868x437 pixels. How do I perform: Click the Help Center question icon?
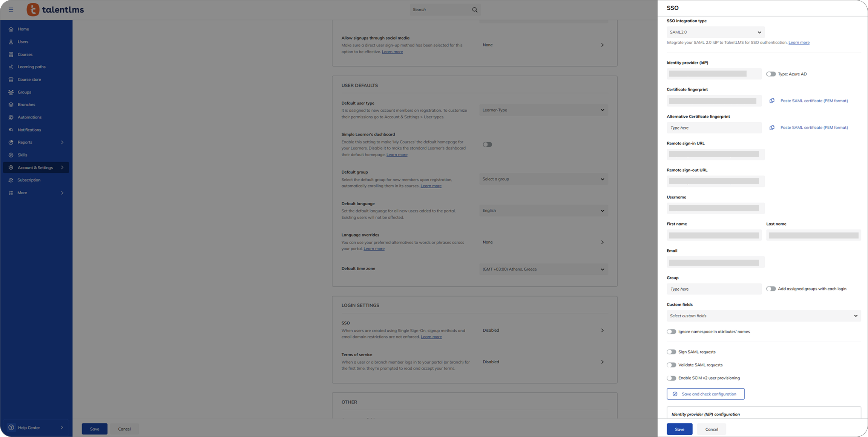pos(11,428)
